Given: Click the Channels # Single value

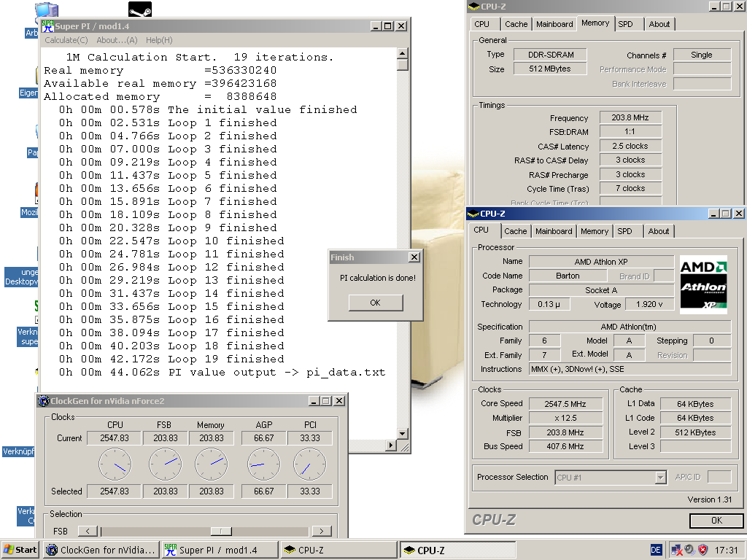Looking at the screenshot, I should click(702, 55).
